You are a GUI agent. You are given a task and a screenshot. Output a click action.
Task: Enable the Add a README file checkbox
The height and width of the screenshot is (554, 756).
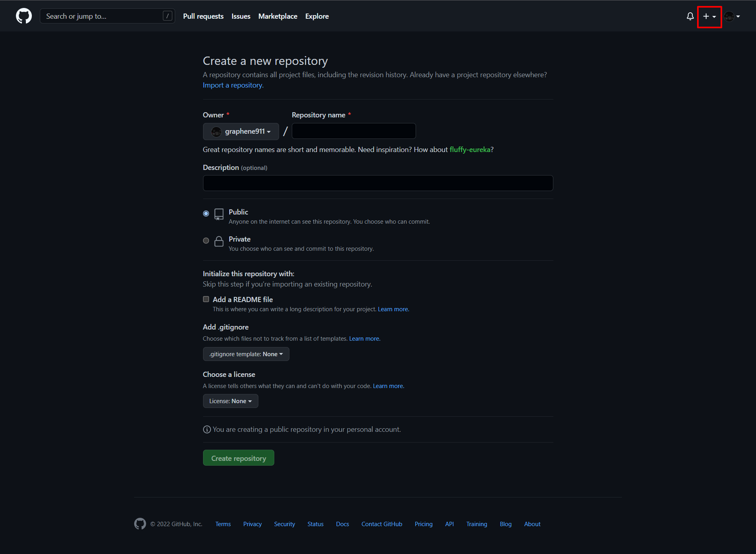pos(206,299)
